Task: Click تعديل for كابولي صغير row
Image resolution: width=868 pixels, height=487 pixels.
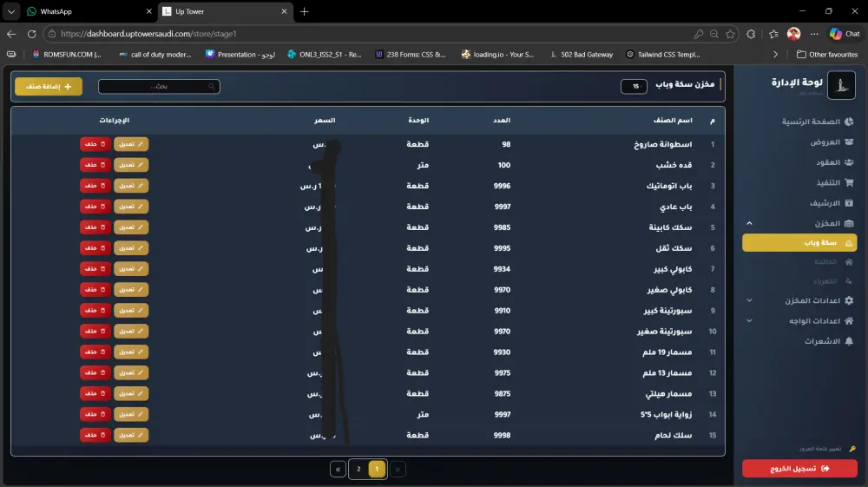Action: (131, 289)
